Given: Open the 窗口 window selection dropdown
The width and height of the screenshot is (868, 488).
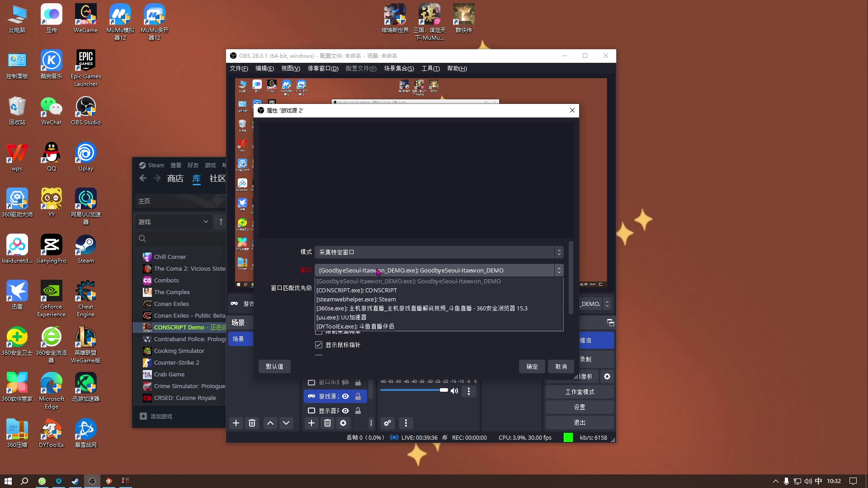Looking at the screenshot, I should pyautogui.click(x=439, y=270).
